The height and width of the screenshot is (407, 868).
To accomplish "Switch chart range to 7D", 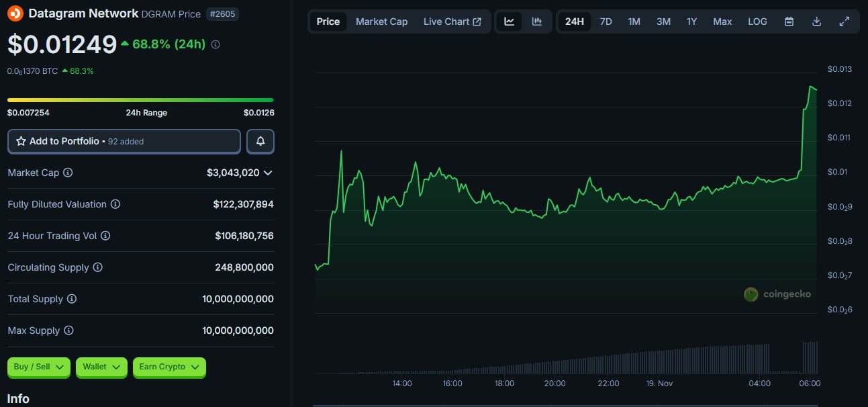I will coord(606,21).
